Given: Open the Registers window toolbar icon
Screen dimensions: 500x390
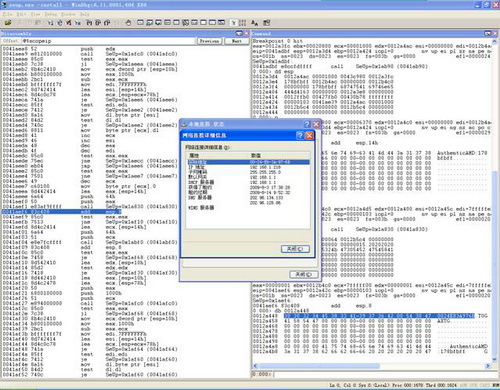Looking at the screenshot, I should [x=167, y=23].
